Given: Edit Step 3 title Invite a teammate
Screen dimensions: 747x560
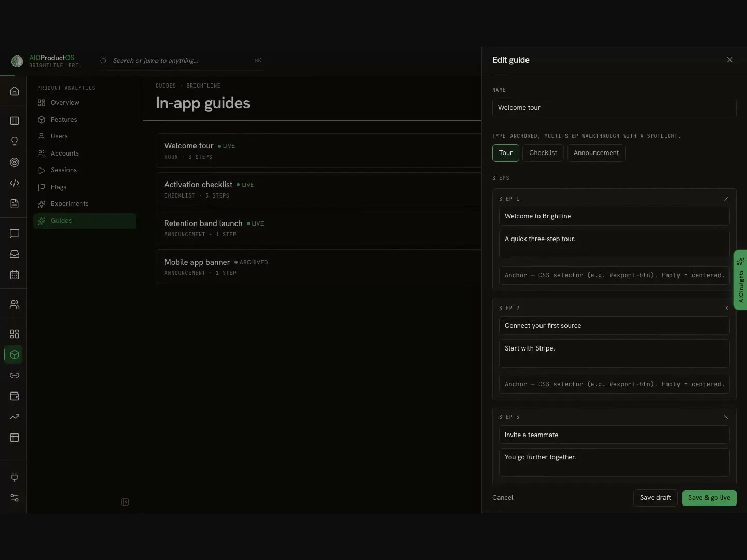Looking at the screenshot, I should click(x=614, y=435).
